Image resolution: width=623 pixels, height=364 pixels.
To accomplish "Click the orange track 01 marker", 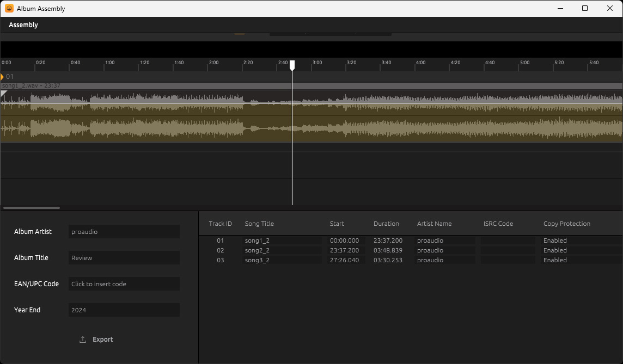I will pyautogui.click(x=2, y=77).
